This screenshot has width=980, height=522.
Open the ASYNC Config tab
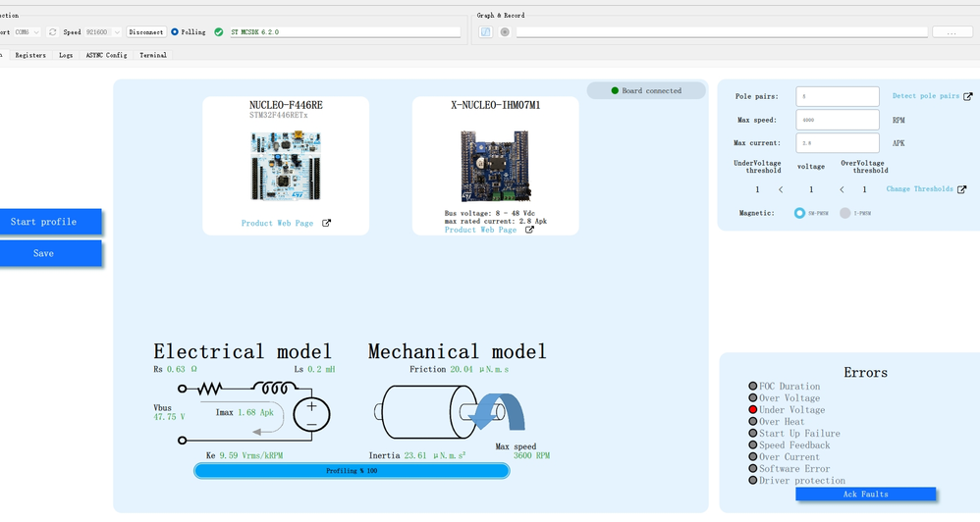click(x=106, y=55)
